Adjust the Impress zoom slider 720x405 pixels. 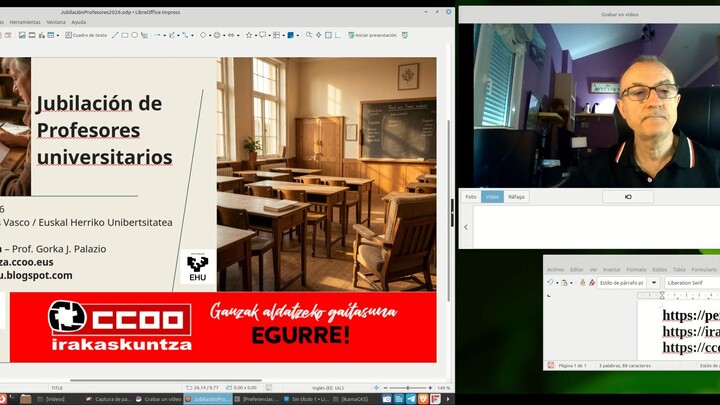tap(407, 388)
